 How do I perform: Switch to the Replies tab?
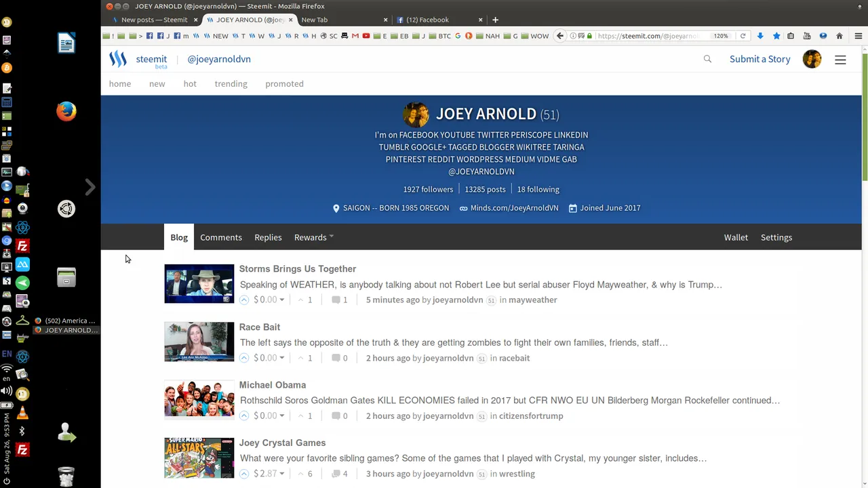[268, 237]
